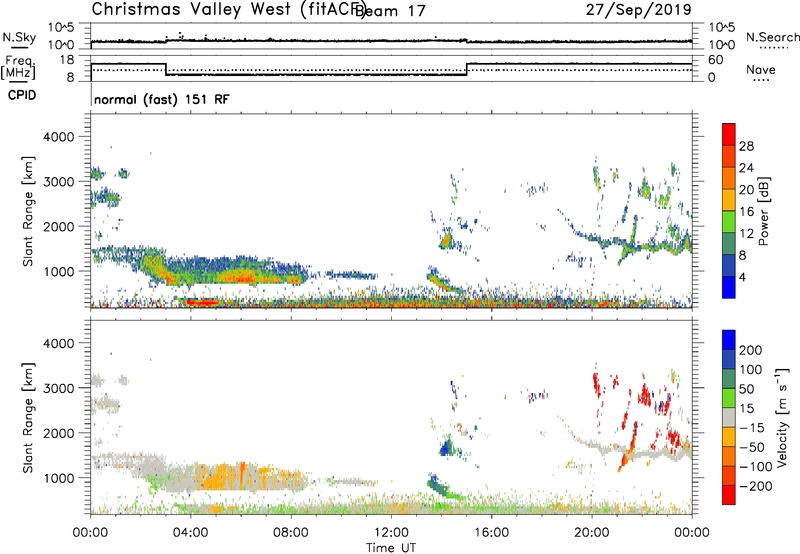This screenshot has width=800, height=554.
Task: Click the '1000' tick on the velocity panel
Action: tap(59, 477)
